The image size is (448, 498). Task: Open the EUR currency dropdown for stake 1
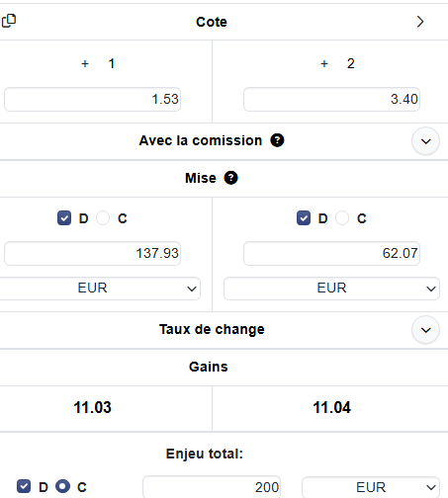pos(99,289)
